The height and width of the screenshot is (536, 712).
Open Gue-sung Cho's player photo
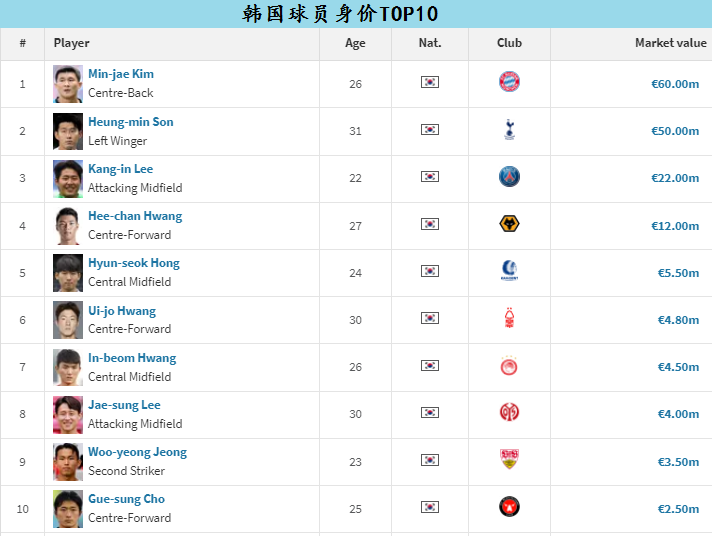tap(68, 508)
